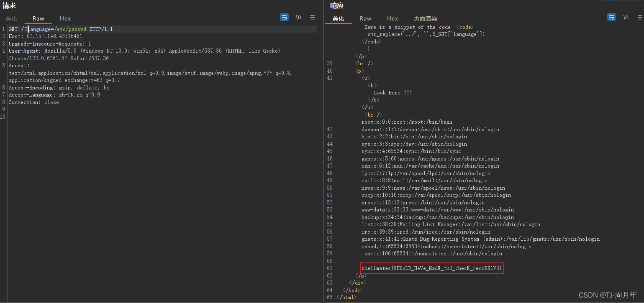Click the str_replace('../', '',$_GET['language']) code line

tap(426, 34)
